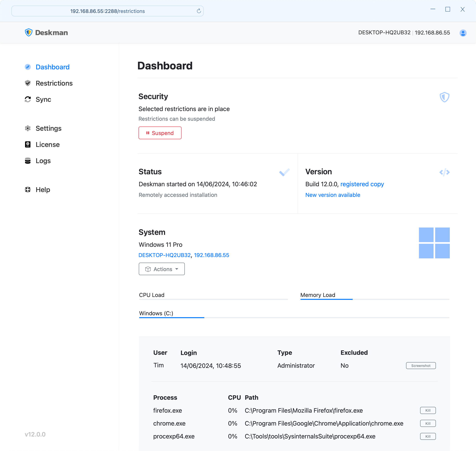This screenshot has height=451, width=476.
Task: Click login time 14/06/2024, 10:48:55
Action: point(210,366)
